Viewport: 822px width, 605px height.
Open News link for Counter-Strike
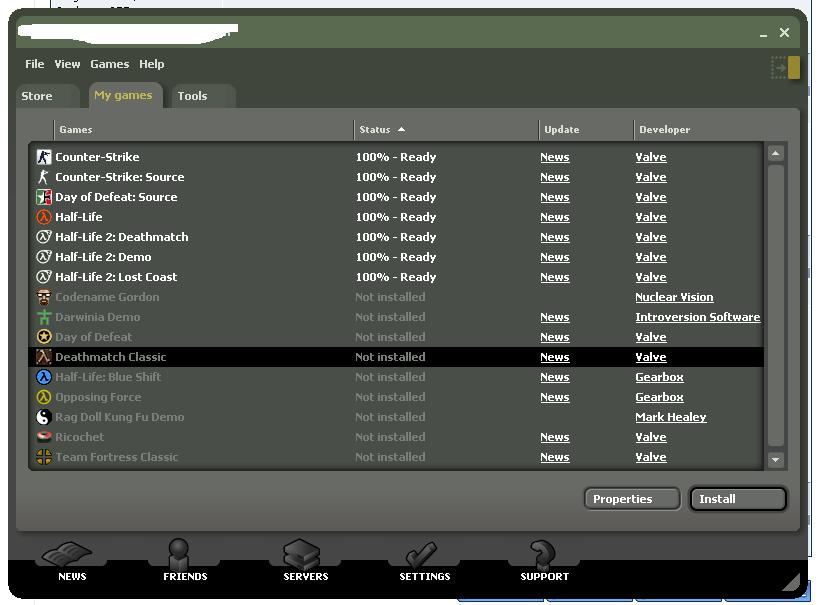tap(555, 157)
